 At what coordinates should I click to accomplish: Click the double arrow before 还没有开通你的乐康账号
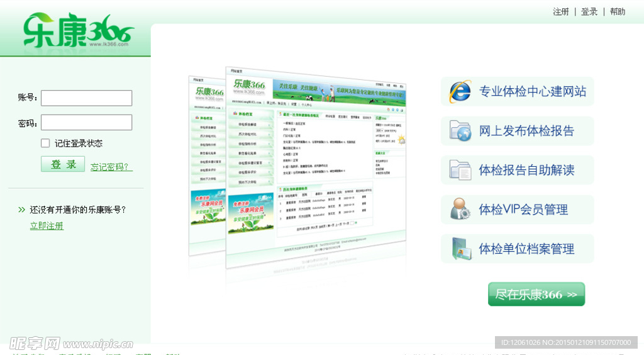point(22,210)
